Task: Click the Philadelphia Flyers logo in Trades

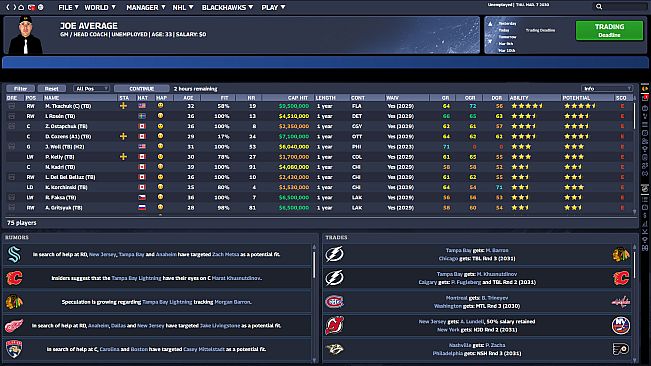Action: [621, 349]
